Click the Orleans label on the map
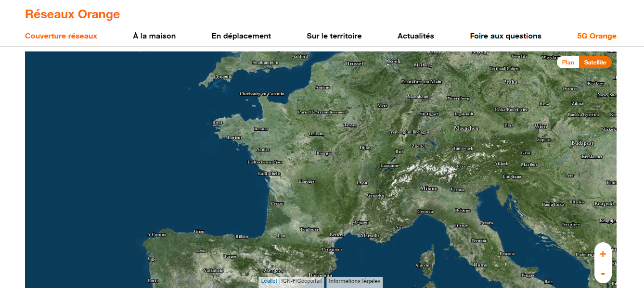Screen dimensions: 644x302 (317, 134)
